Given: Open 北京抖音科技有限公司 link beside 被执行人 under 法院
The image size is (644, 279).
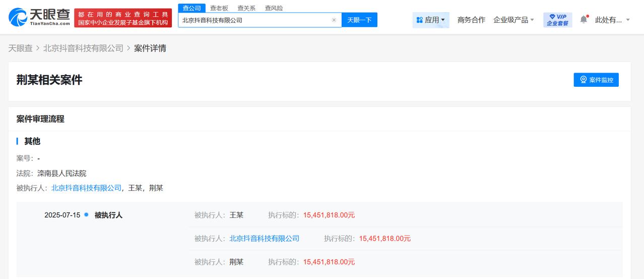Looking at the screenshot, I should 87,188.
